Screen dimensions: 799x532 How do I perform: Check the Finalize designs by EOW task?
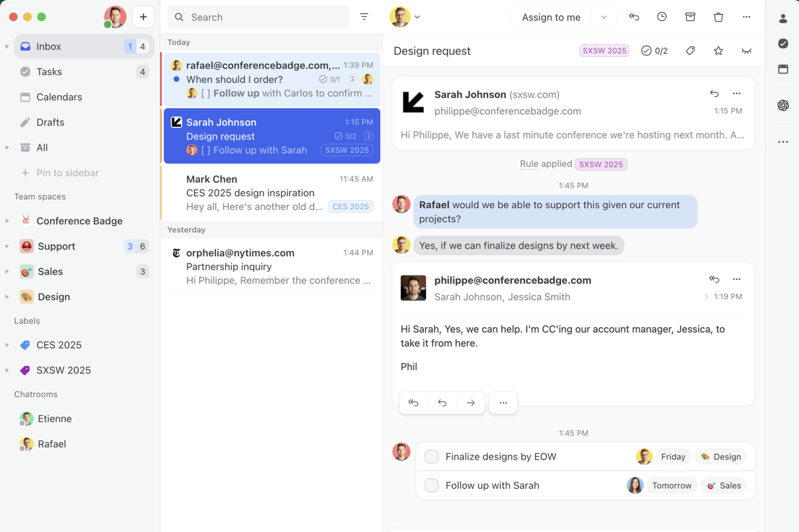coord(431,456)
